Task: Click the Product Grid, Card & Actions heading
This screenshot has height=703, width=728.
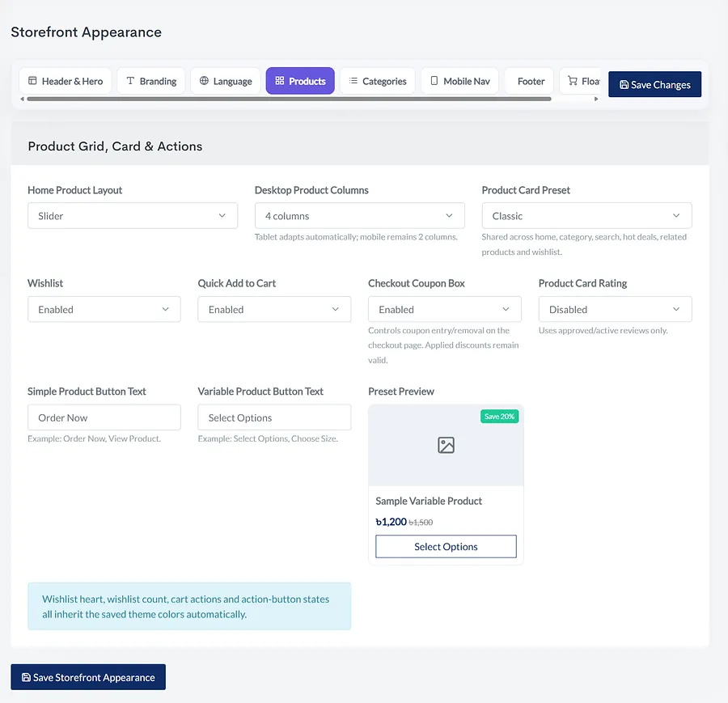Action: pyautogui.click(x=115, y=146)
